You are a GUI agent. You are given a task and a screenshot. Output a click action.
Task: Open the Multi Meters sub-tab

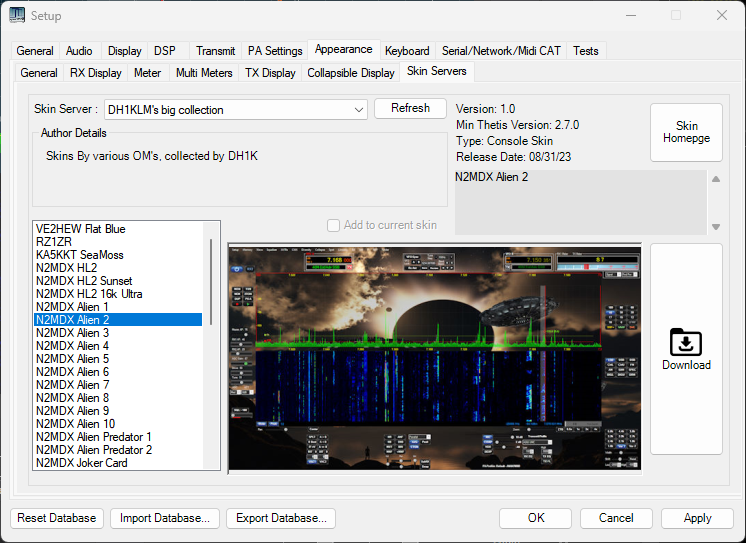pyautogui.click(x=204, y=73)
